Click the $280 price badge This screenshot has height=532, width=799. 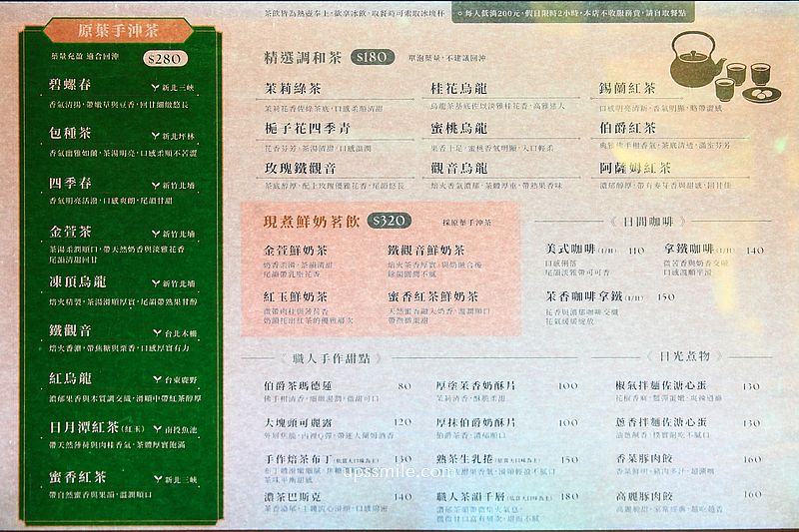pyautogui.click(x=163, y=58)
